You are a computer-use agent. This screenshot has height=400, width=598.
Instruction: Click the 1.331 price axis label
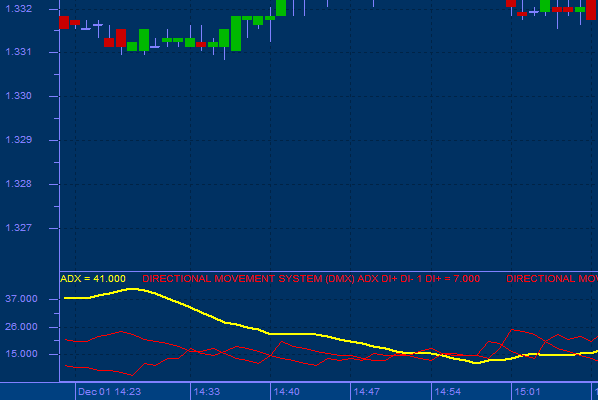(19, 51)
